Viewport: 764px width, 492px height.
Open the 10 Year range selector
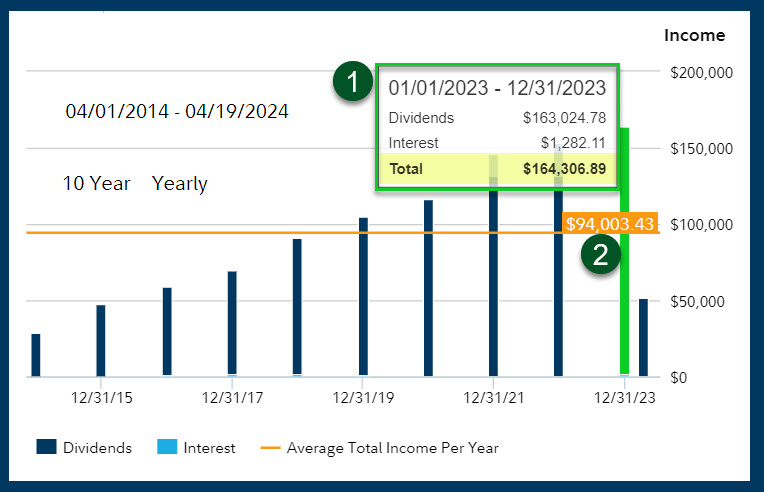coord(97,183)
